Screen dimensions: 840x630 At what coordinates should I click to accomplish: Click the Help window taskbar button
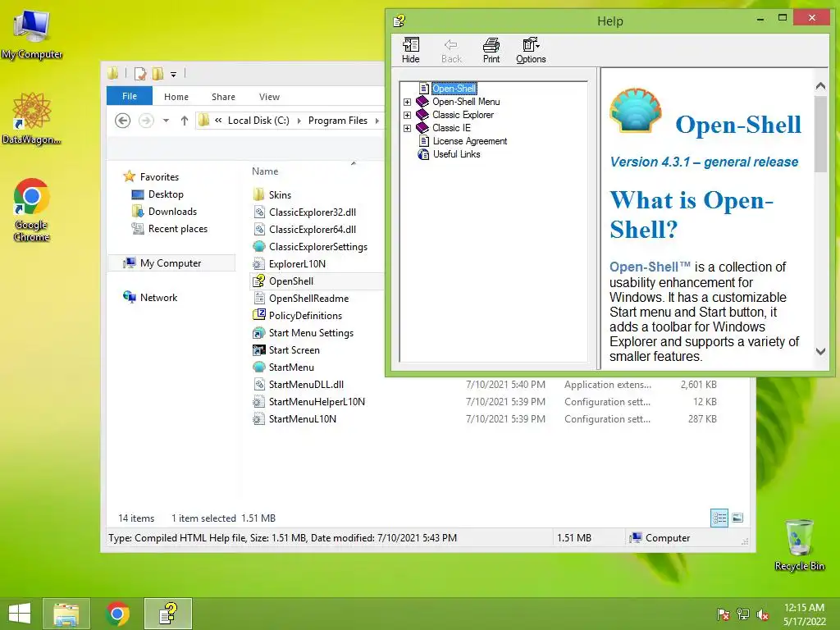(x=168, y=614)
